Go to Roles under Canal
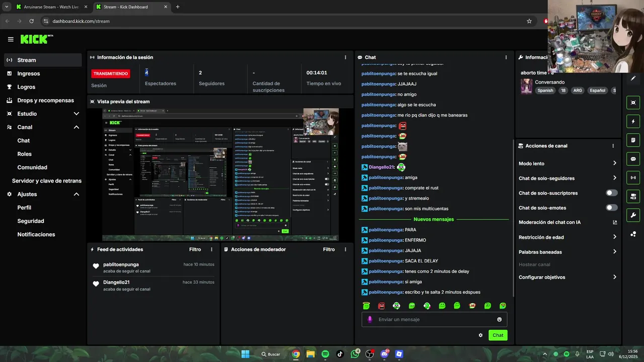644x362 pixels. click(x=24, y=154)
